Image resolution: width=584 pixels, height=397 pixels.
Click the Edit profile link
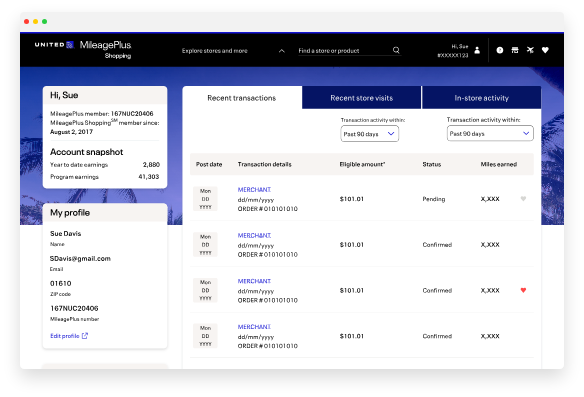(65, 336)
